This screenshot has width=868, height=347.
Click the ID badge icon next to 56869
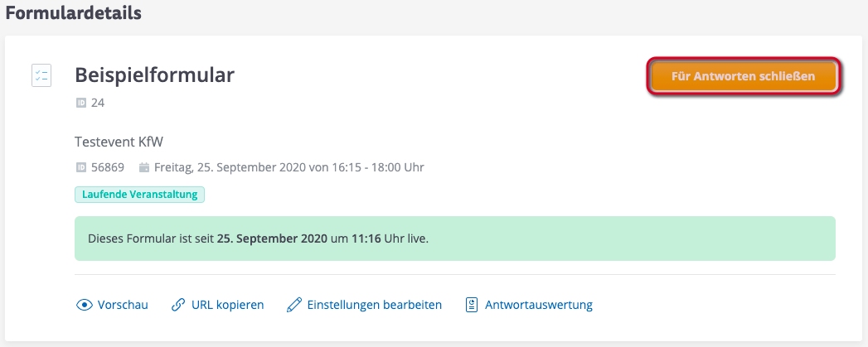pyautogui.click(x=81, y=167)
